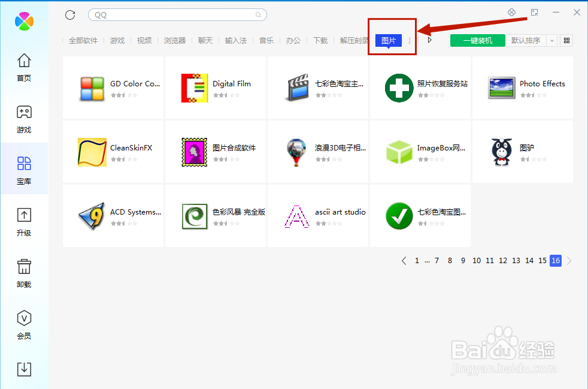Open ACD Systems... app icon
Viewport: 588px width, 389px height.
92,216
